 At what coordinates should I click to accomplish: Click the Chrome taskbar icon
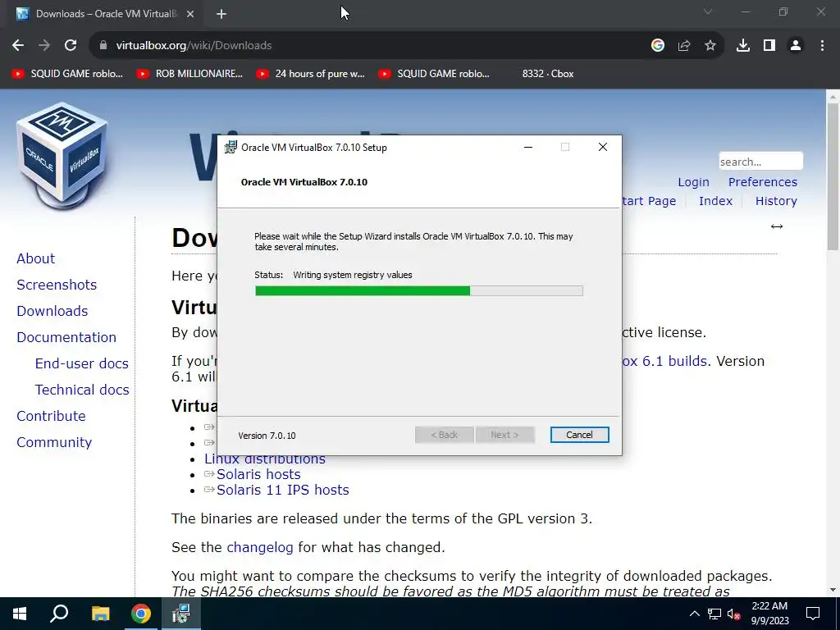pos(141,614)
